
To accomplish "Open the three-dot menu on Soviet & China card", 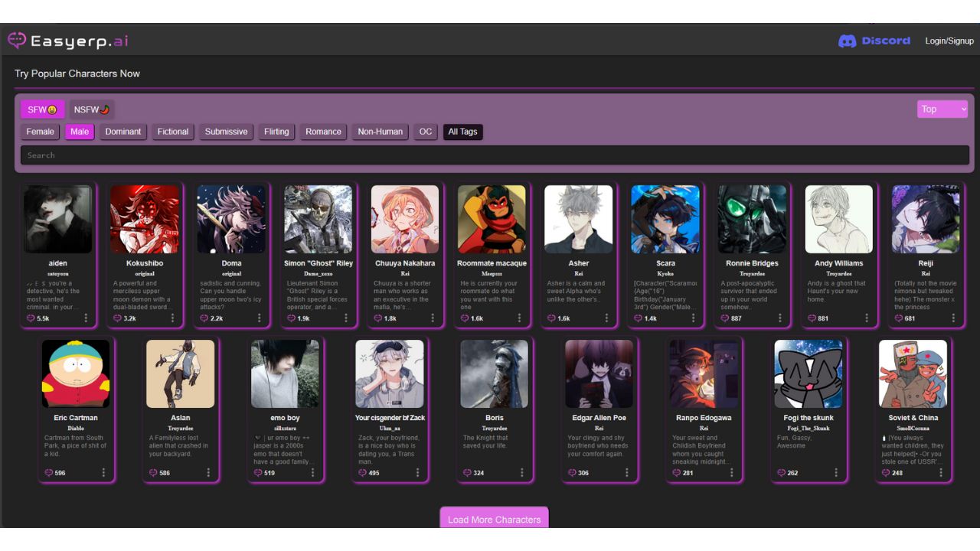I will tap(941, 473).
